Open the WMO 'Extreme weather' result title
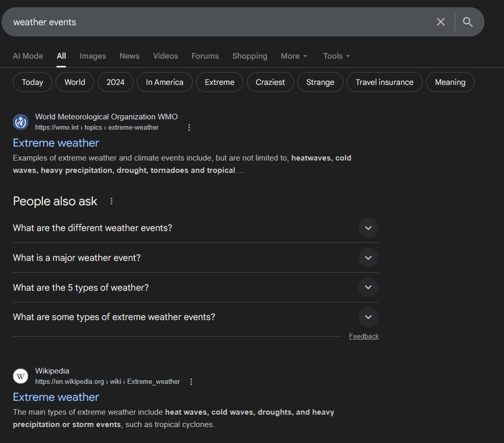Viewport: 504px width, 443px height. click(56, 143)
